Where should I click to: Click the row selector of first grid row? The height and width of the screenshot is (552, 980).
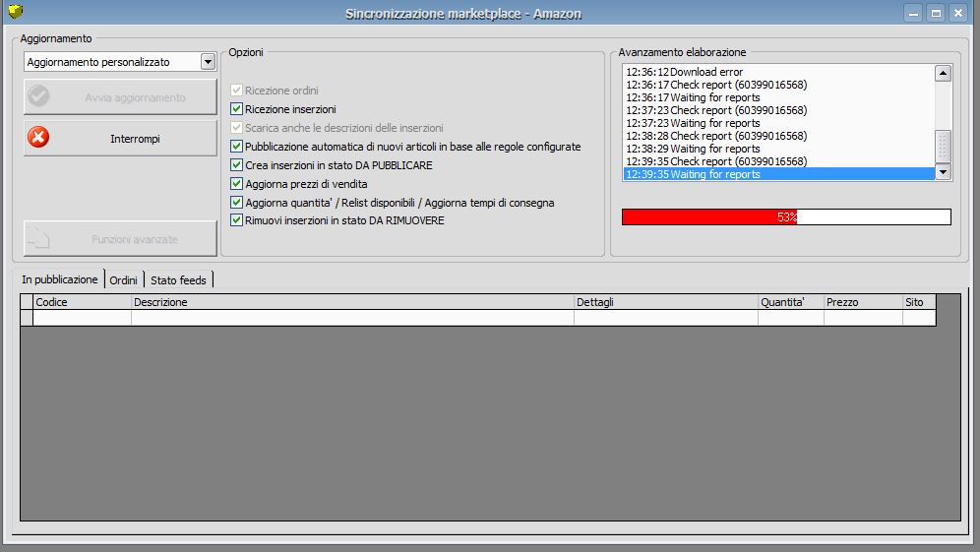pyautogui.click(x=27, y=318)
